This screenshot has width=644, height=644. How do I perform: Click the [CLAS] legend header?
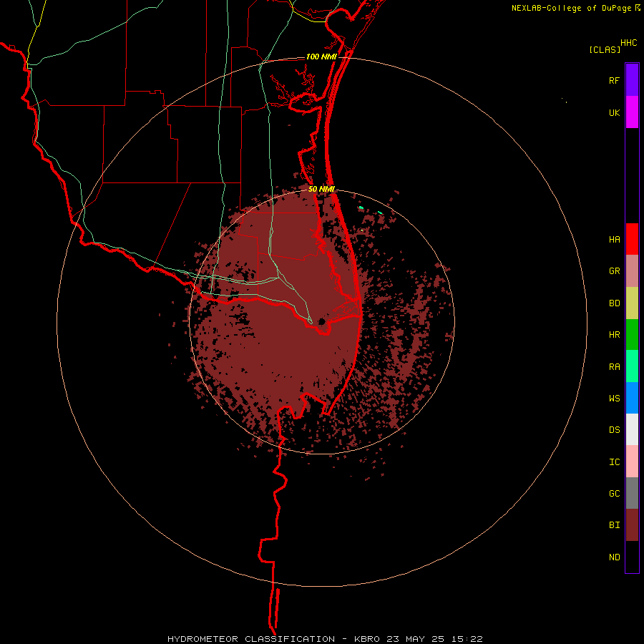(x=605, y=49)
